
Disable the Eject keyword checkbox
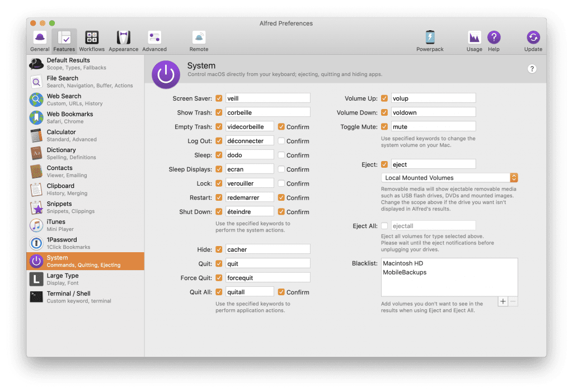point(384,164)
